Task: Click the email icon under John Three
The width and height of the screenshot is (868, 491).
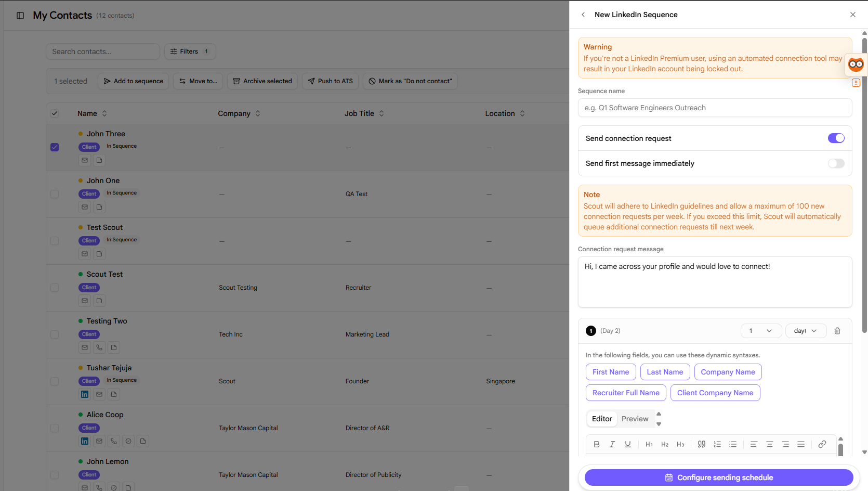Action: 85,160
